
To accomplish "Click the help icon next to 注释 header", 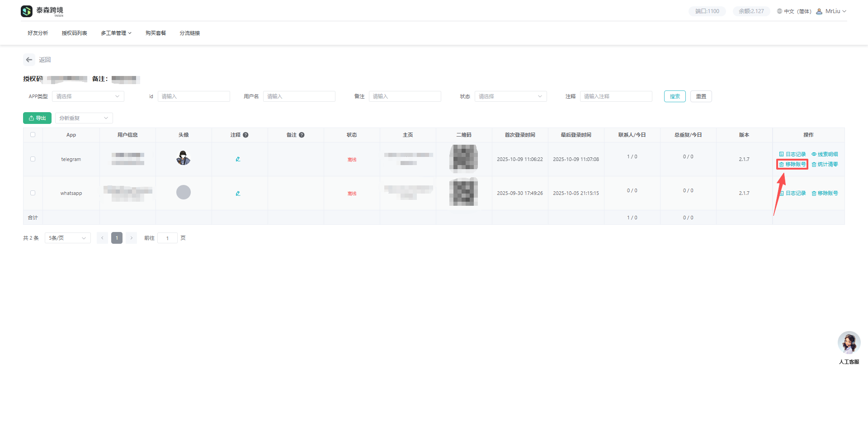I will (x=245, y=135).
